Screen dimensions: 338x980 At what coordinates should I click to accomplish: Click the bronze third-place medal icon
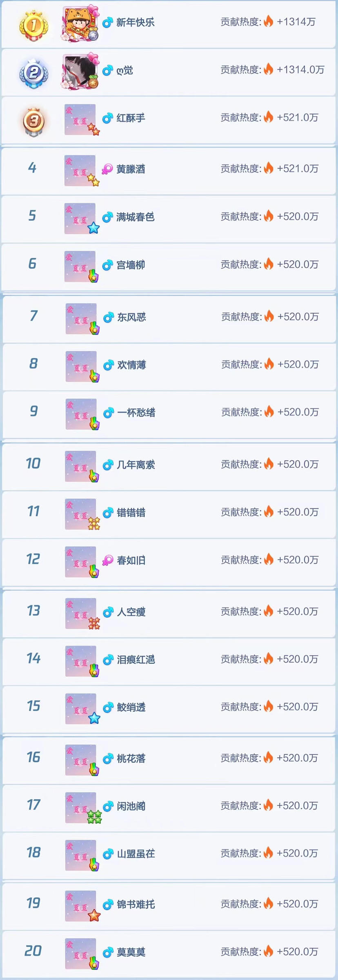tap(34, 122)
